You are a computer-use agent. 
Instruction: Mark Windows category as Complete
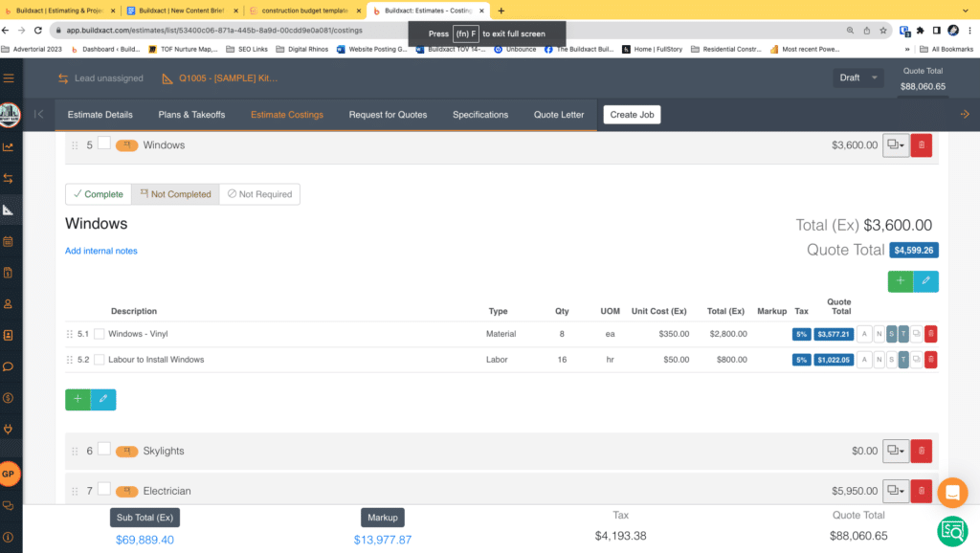point(98,194)
